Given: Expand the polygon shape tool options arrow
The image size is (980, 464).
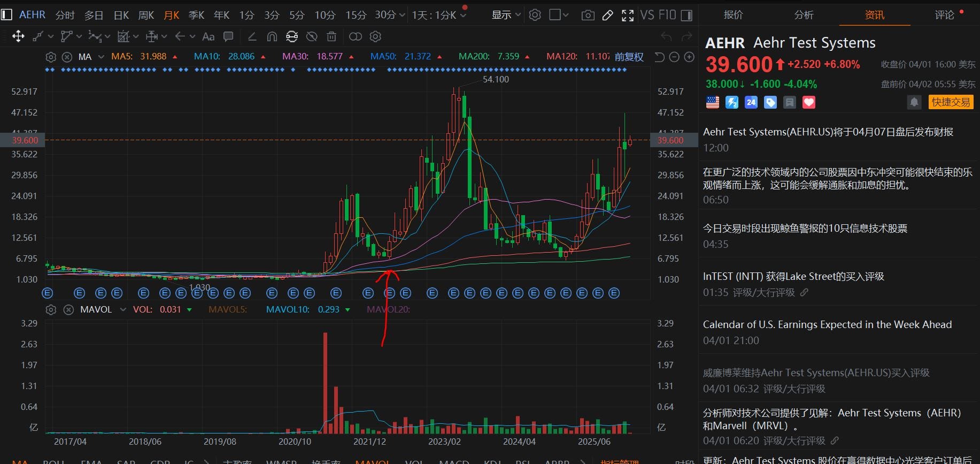Looking at the screenshot, I should (x=79, y=36).
